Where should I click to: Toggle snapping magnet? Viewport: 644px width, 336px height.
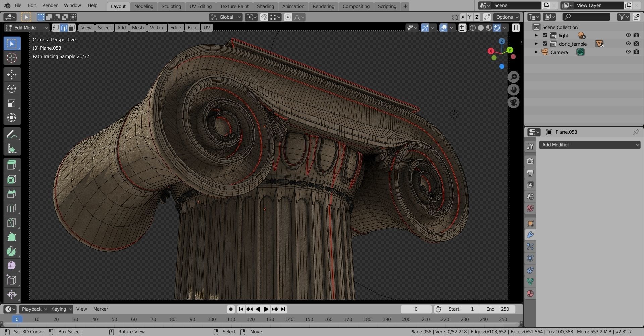coord(264,17)
